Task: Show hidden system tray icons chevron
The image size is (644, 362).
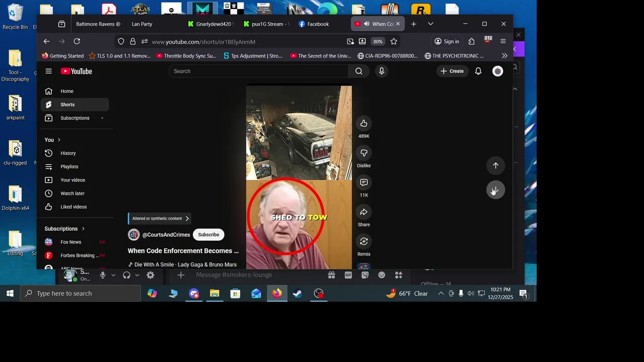Action: coord(441,294)
